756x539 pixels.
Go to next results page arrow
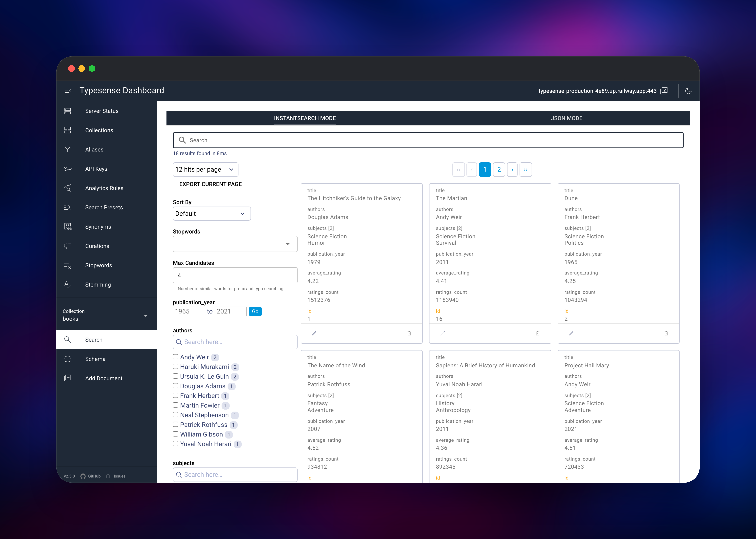512,170
